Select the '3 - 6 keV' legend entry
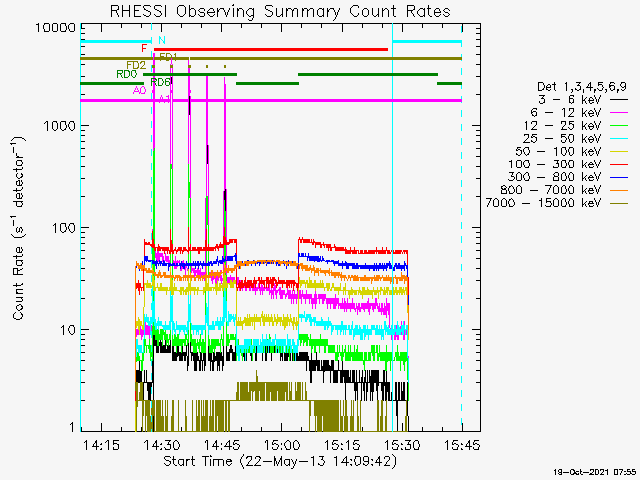This screenshot has height=480, width=640. (x=569, y=100)
